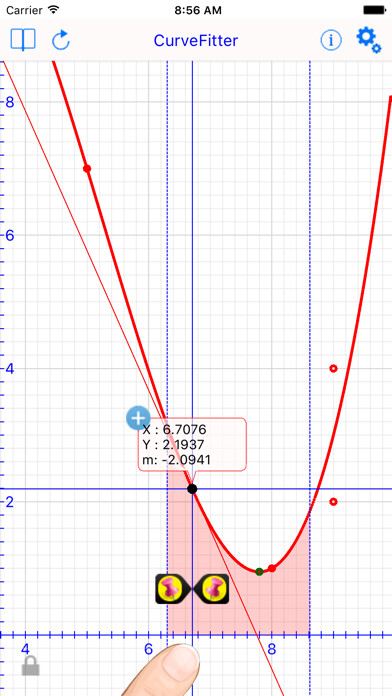392x696 pixels.
Task: Tap the green minimum point on curve
Action: tap(260, 571)
